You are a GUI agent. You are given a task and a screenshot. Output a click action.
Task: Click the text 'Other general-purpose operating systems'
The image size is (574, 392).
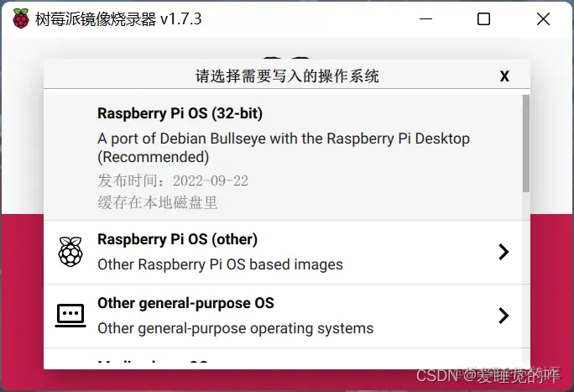(236, 328)
